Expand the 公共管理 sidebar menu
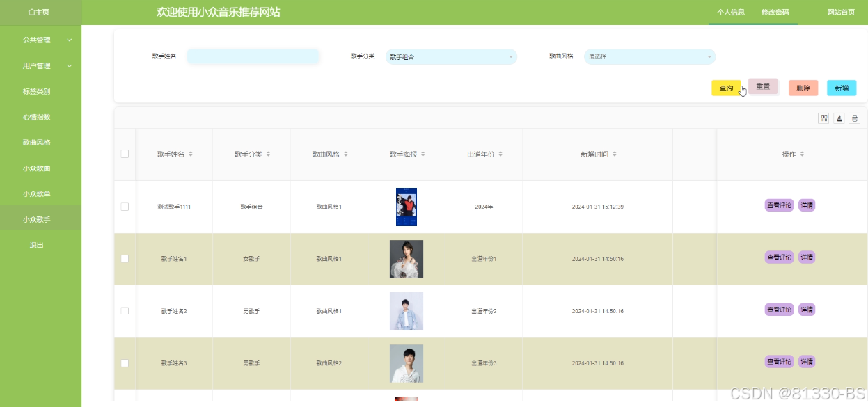 (x=40, y=40)
